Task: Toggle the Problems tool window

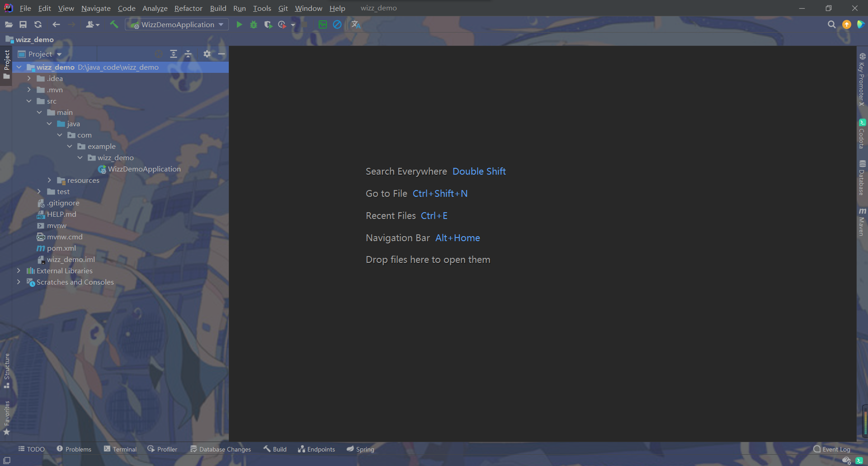Action: tap(74, 449)
